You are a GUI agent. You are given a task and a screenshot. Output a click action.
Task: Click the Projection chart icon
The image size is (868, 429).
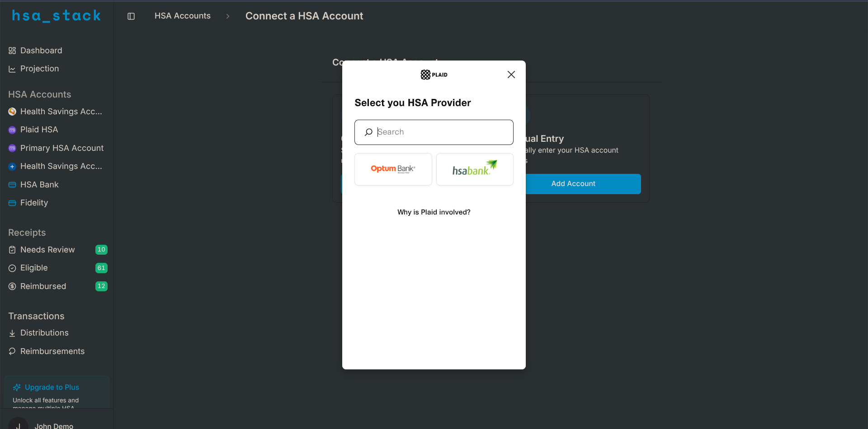[12, 69]
